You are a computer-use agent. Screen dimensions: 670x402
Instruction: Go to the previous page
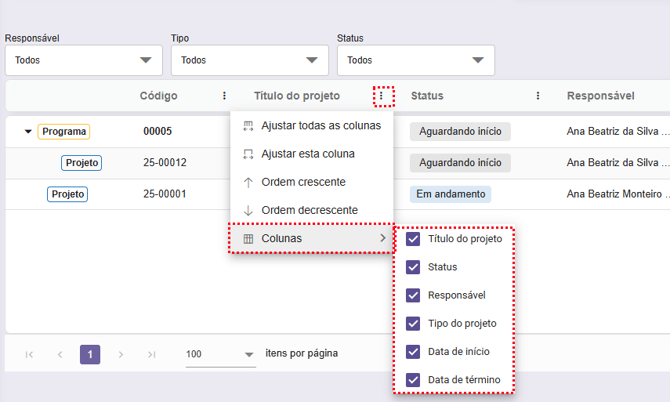pos(60,354)
